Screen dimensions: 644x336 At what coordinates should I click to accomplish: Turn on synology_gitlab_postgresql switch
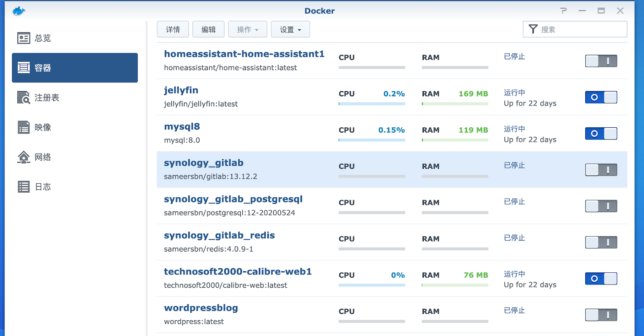(601, 206)
